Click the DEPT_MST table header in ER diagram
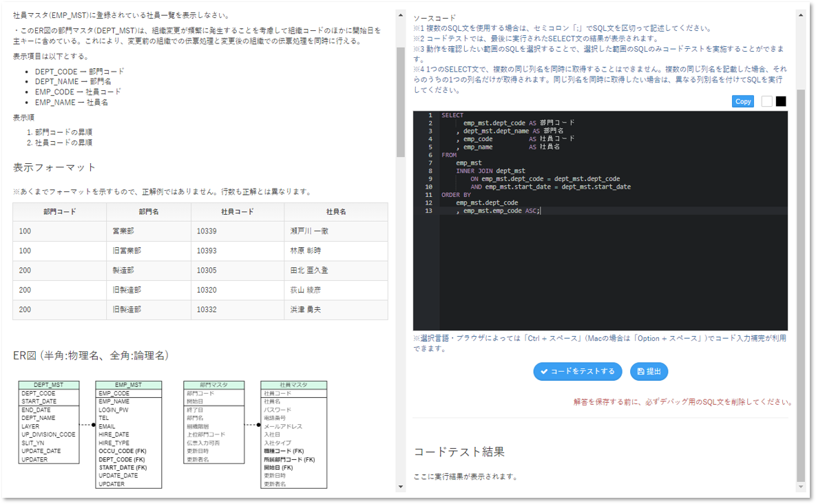The height and width of the screenshot is (504, 816). click(49, 385)
